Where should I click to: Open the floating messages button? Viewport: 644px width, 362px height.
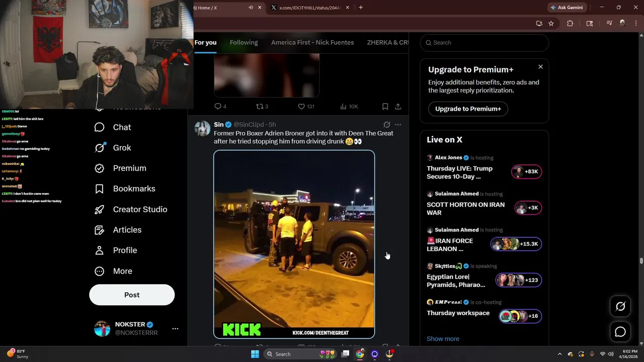click(620, 332)
